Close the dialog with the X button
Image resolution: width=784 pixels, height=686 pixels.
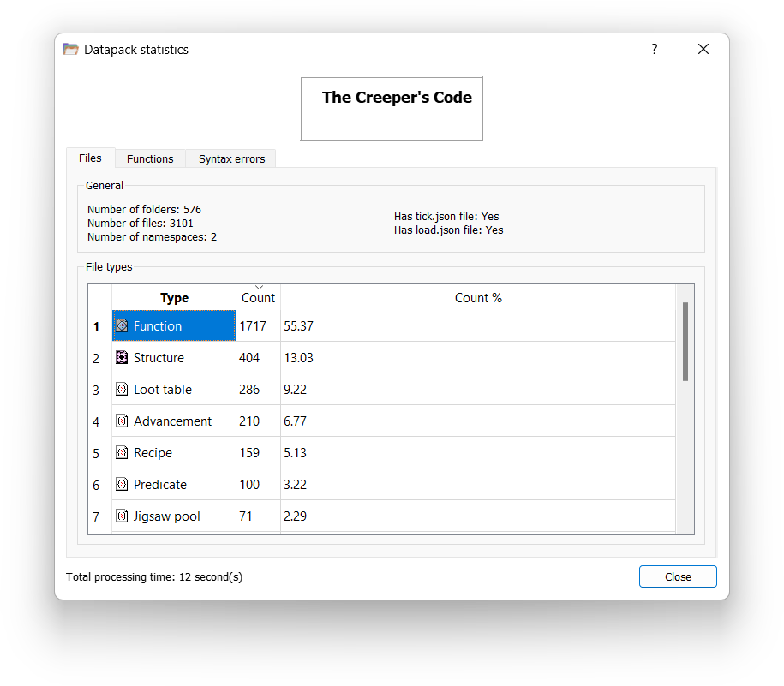coord(703,49)
